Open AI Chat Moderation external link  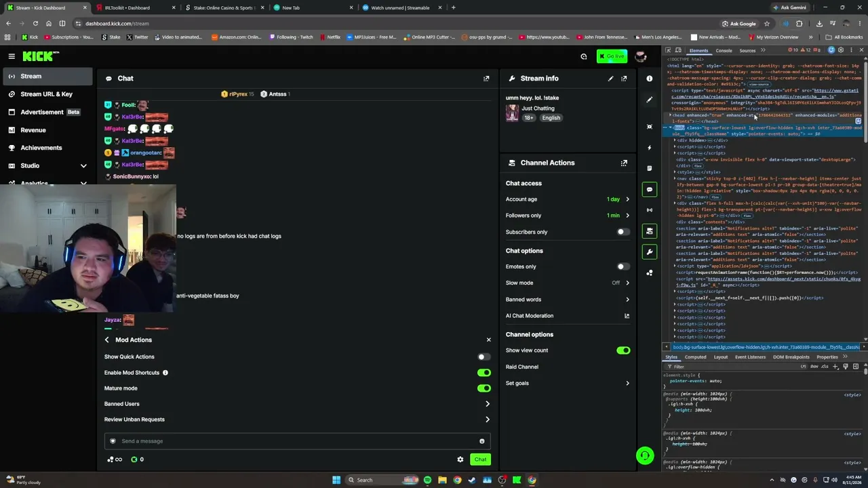pos(627,316)
